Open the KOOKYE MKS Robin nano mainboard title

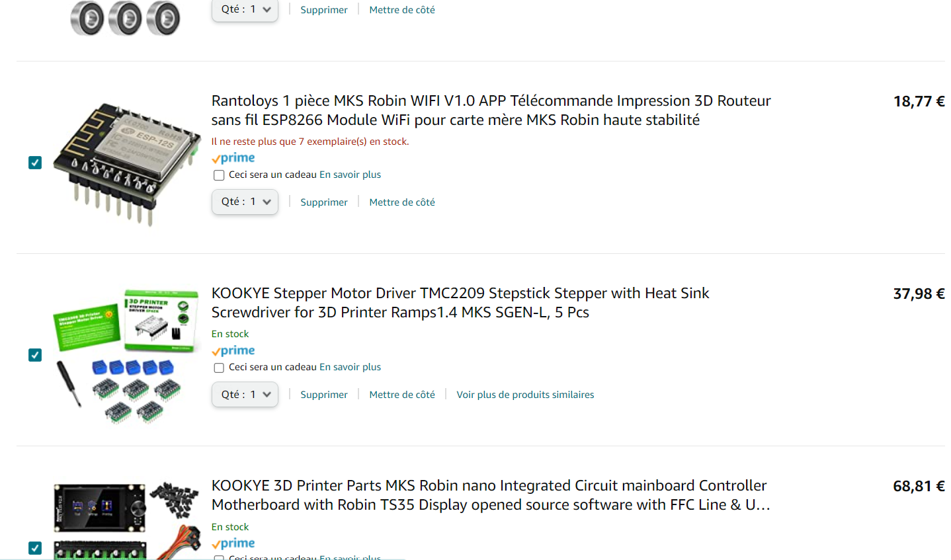click(491, 495)
